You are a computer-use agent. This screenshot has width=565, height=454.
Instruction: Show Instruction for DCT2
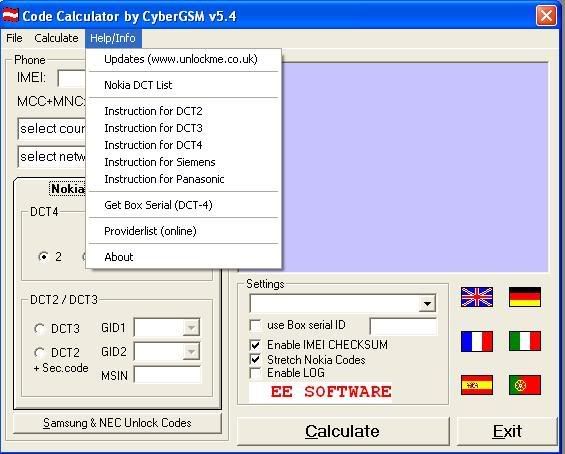point(183,111)
